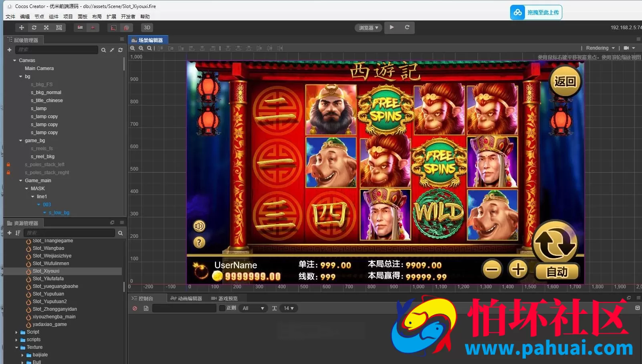Collapse the Game_main node
The height and width of the screenshot is (364, 642).
tap(21, 181)
